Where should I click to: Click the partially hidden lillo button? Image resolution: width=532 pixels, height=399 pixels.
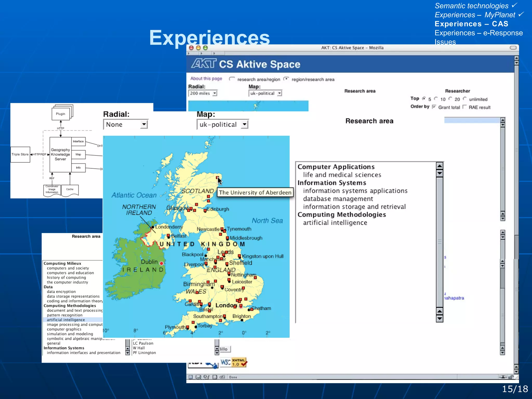click(225, 349)
